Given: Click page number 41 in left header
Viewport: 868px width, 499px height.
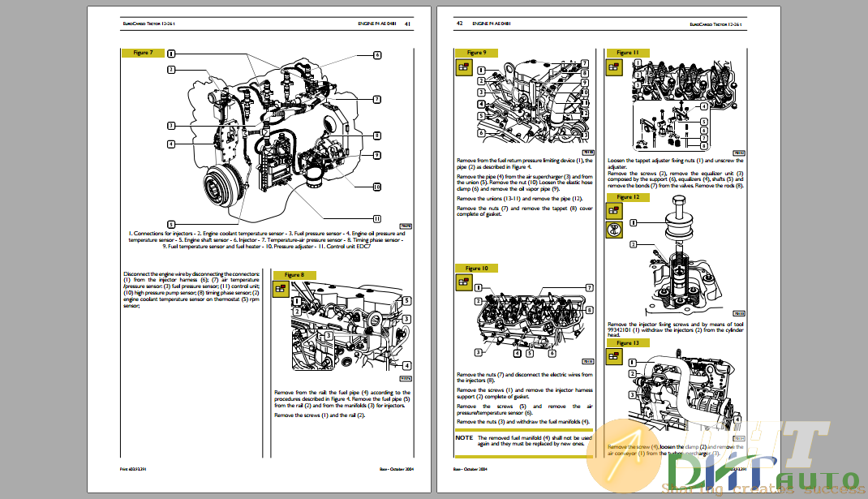Looking at the screenshot, I should (x=407, y=24).
